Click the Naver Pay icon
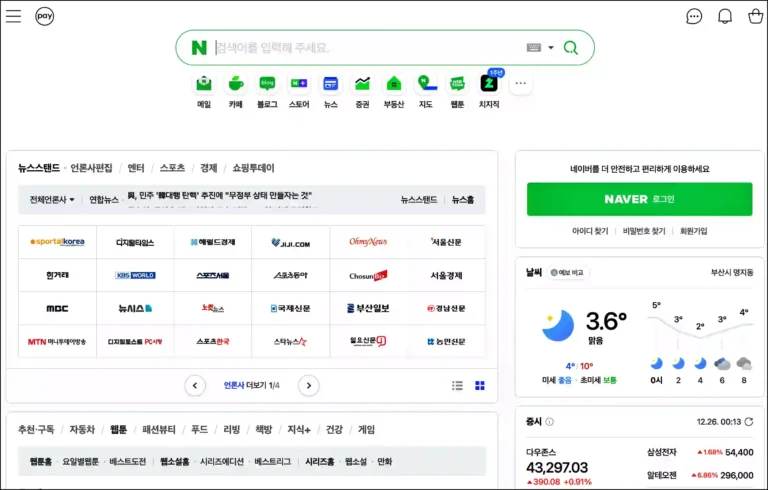 coord(45,16)
